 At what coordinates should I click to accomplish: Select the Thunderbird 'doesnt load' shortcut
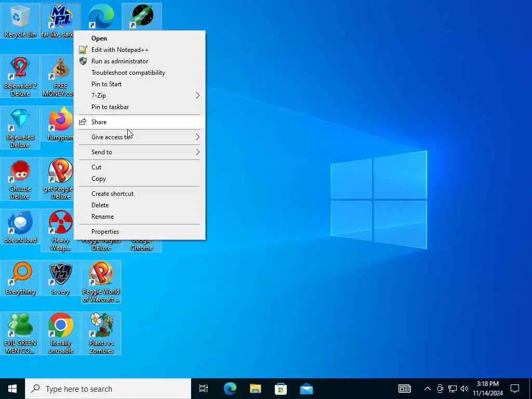pos(20,227)
